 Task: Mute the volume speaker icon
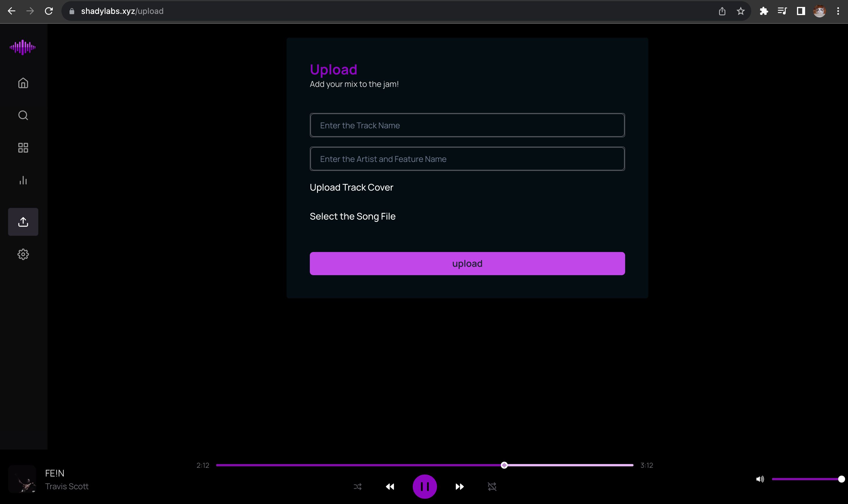click(760, 478)
